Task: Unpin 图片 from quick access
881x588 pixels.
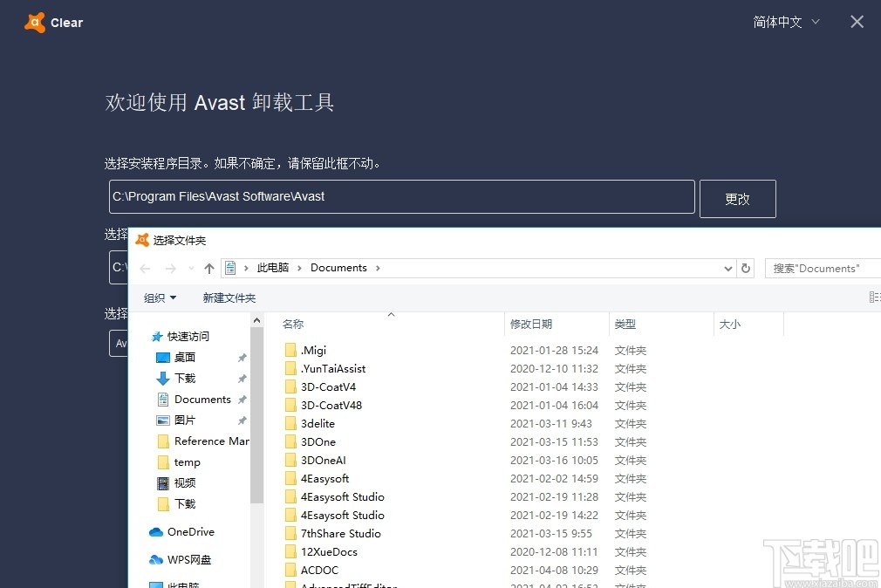Action: 242,420
